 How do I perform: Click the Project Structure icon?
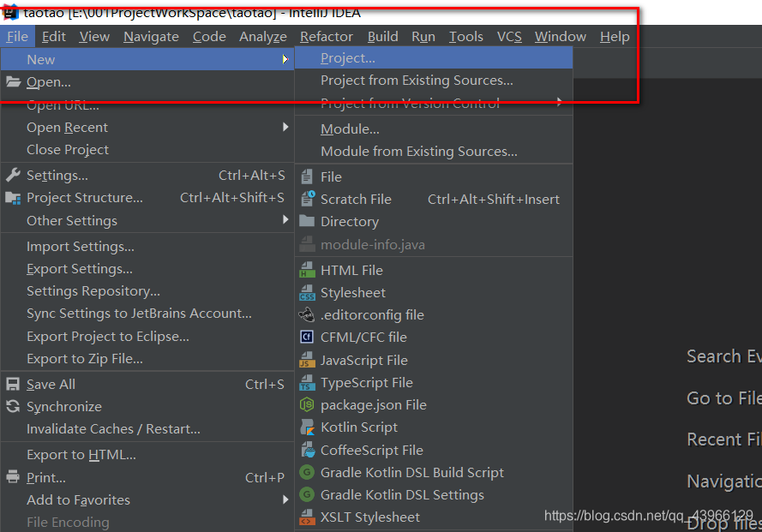coord(13,198)
